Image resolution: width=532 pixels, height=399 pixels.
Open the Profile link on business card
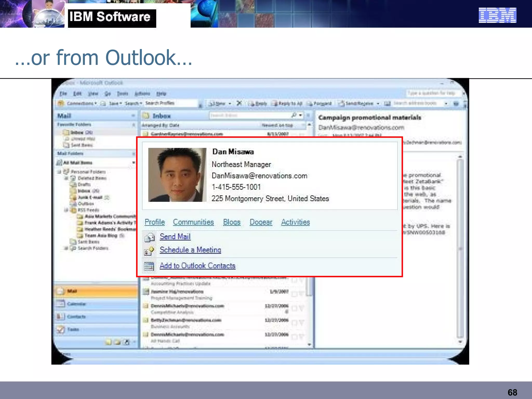pos(155,222)
